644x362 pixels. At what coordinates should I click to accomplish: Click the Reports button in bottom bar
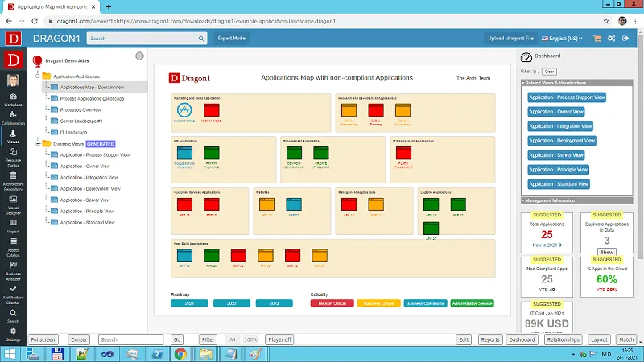click(x=490, y=339)
